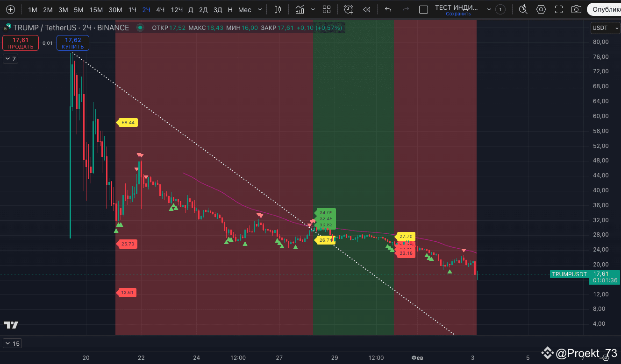This screenshot has width=621, height=364.
Task: Open the candlestick chart type selector
Action: [278, 9]
